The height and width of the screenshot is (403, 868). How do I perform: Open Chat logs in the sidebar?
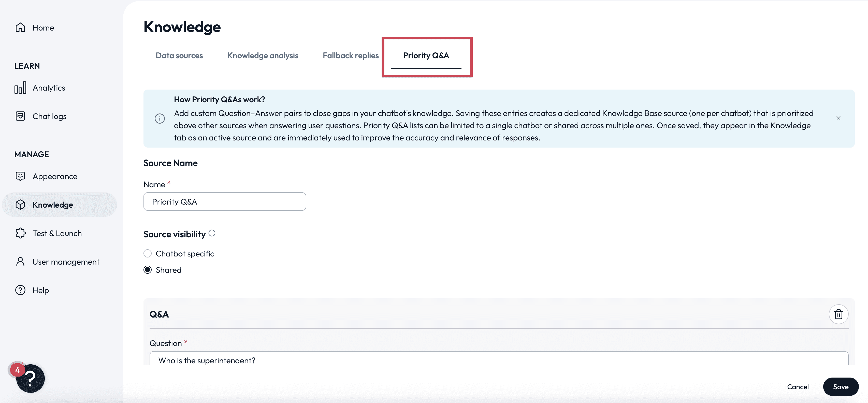coord(50,116)
